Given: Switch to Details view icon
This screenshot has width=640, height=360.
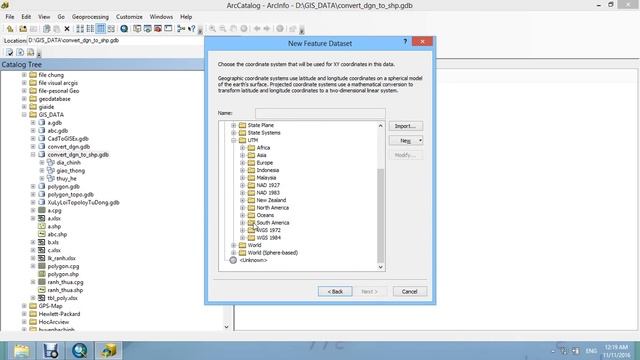Looking at the screenshot, I should click(100, 29).
